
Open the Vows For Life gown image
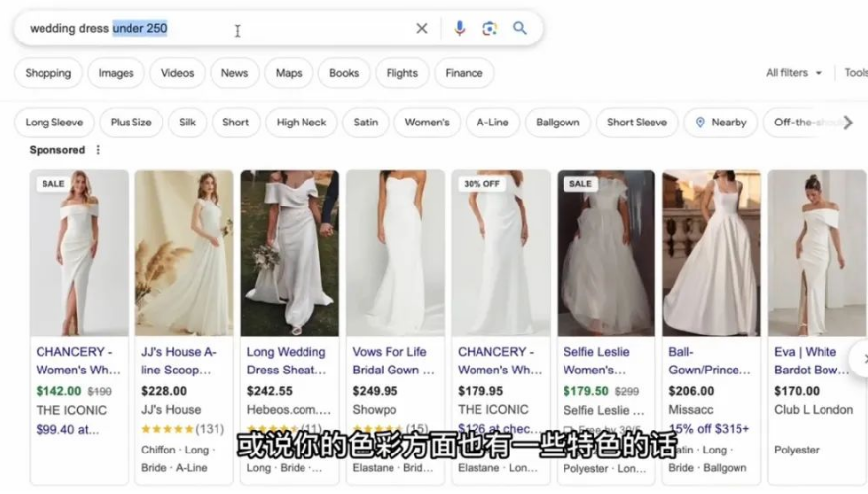(x=395, y=253)
